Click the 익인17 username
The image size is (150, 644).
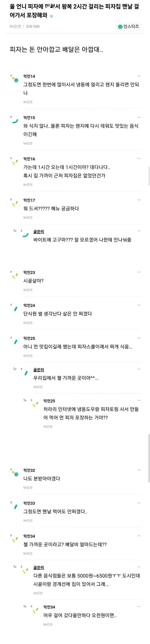pyautogui.click(x=29, y=200)
